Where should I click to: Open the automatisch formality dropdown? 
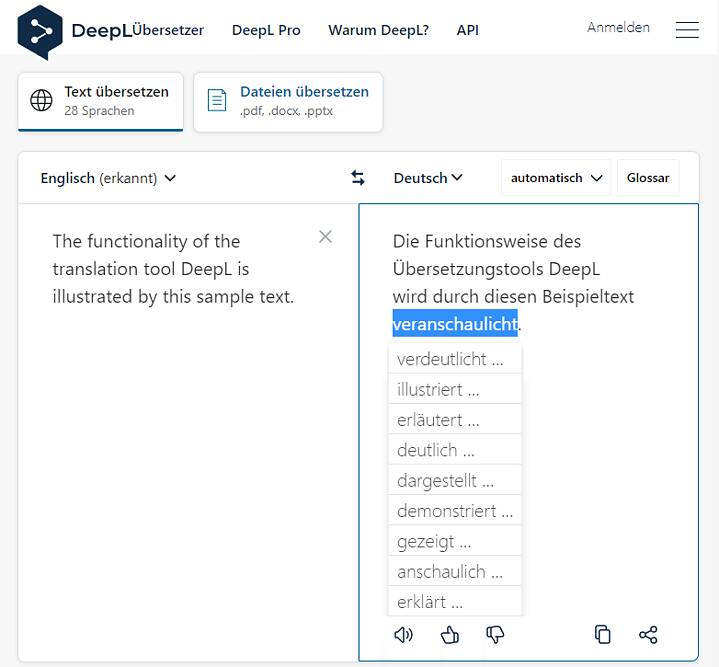[x=556, y=178]
